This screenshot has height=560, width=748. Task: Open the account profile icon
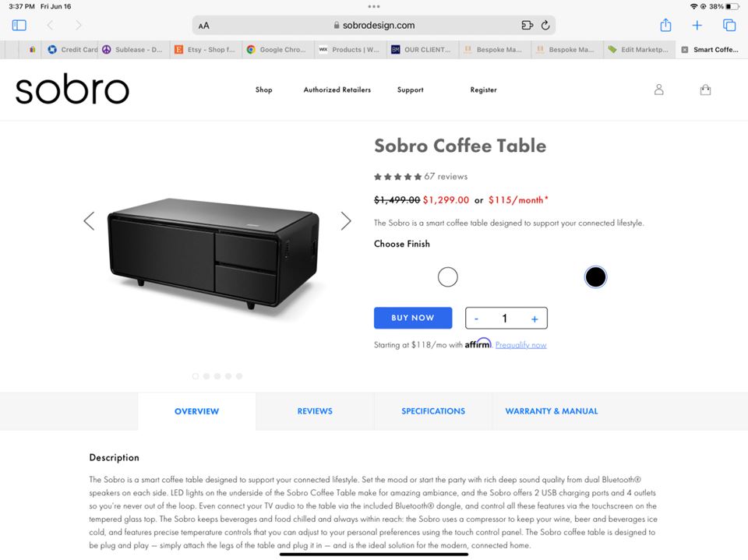point(659,90)
